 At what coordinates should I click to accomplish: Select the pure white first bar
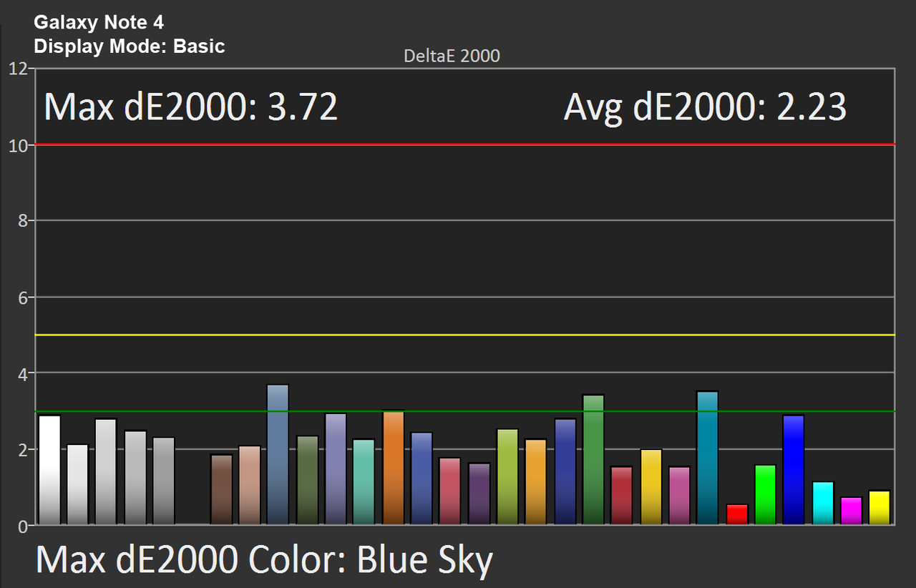(49, 470)
